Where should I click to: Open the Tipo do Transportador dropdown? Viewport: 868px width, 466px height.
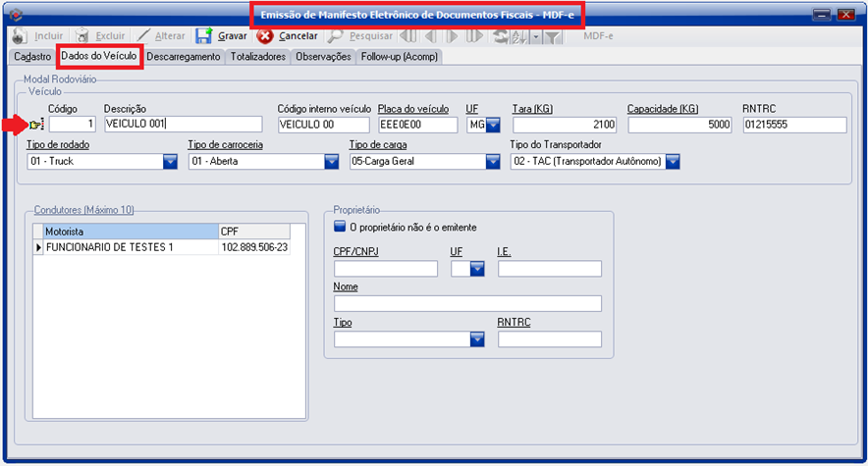(x=673, y=161)
